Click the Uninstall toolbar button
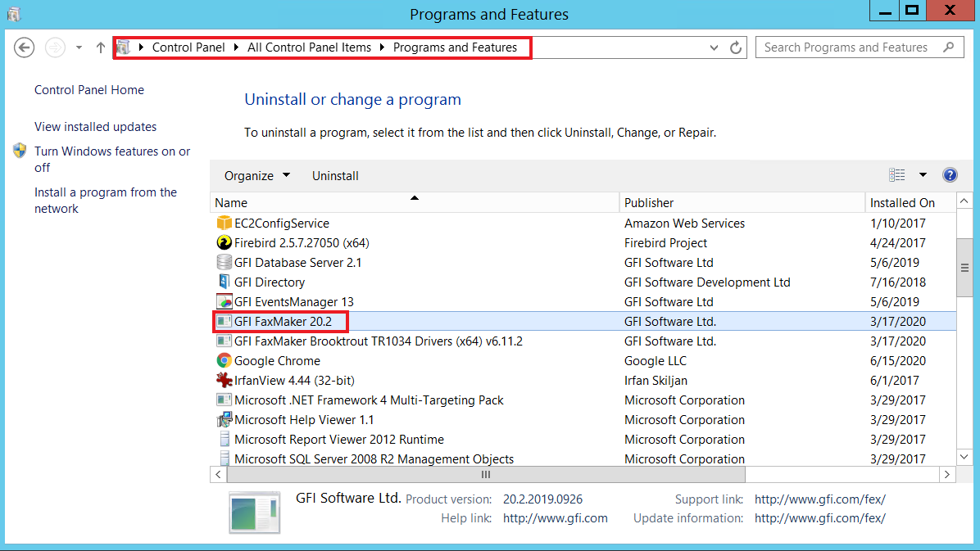Image resolution: width=980 pixels, height=551 pixels. point(335,175)
